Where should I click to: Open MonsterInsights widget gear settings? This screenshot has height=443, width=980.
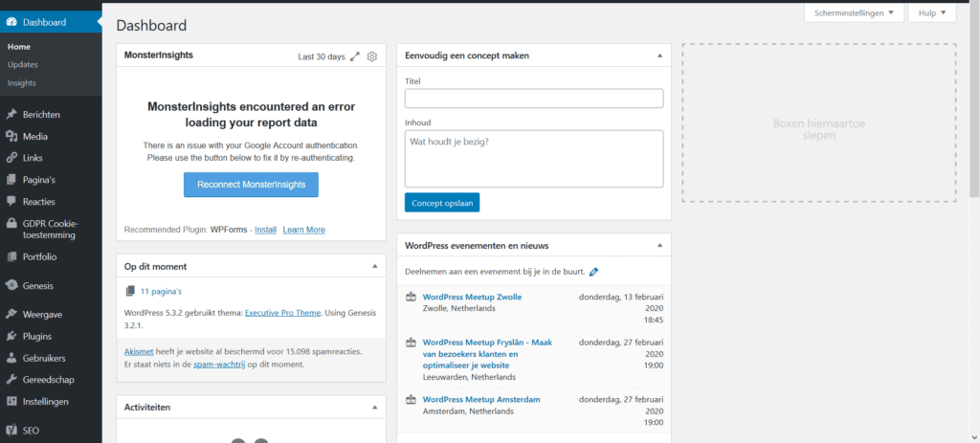point(372,56)
